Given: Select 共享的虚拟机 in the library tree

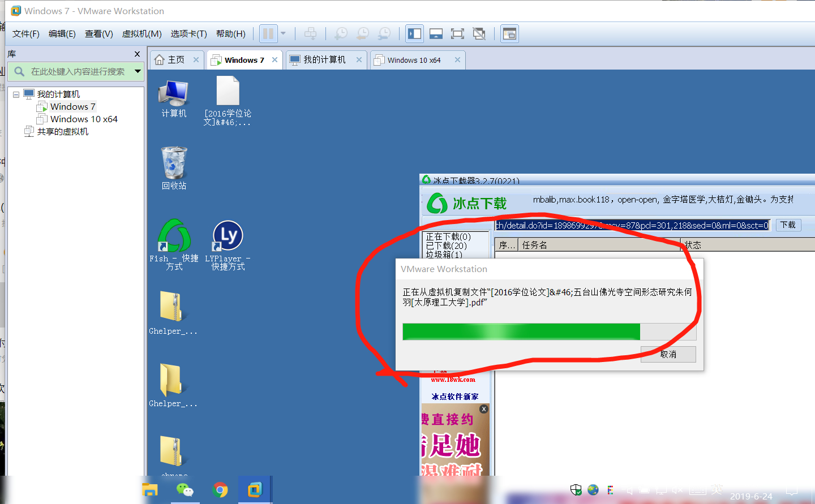Looking at the screenshot, I should 63,132.
